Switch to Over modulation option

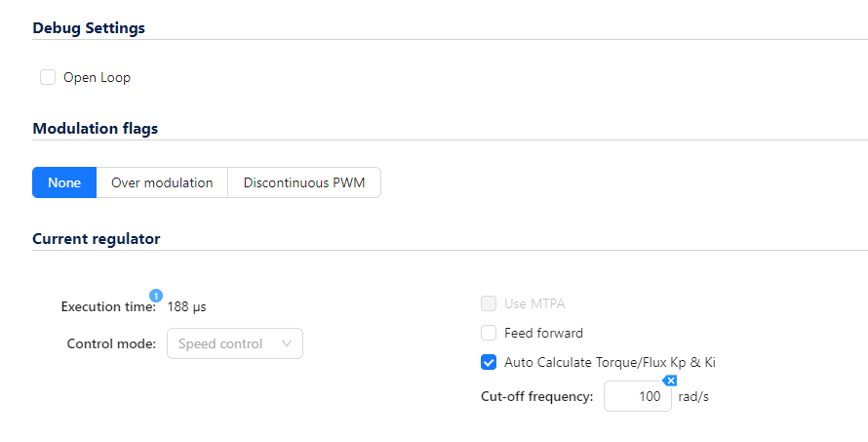(x=162, y=182)
